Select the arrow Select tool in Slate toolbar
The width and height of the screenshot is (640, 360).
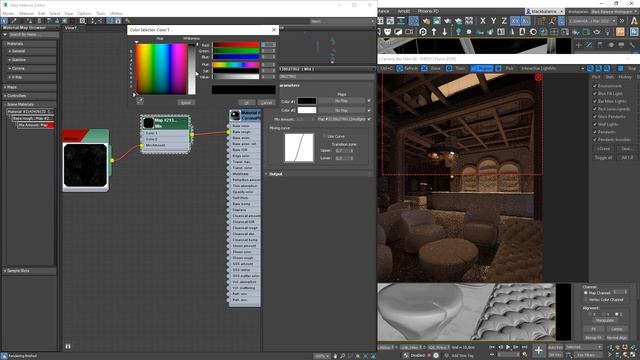pos(4,20)
